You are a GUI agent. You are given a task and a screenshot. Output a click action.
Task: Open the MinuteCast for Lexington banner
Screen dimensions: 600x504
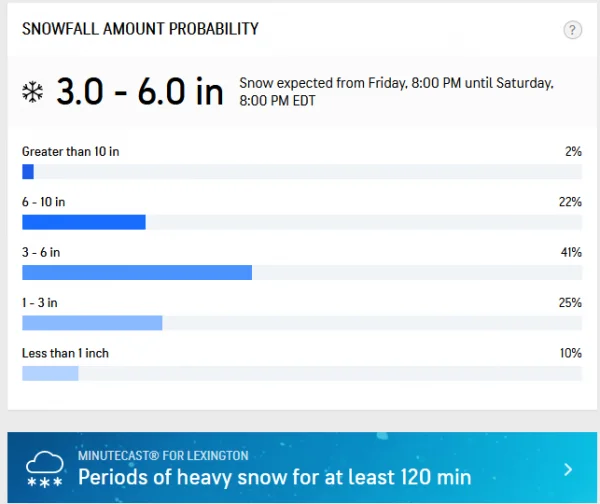(x=302, y=467)
